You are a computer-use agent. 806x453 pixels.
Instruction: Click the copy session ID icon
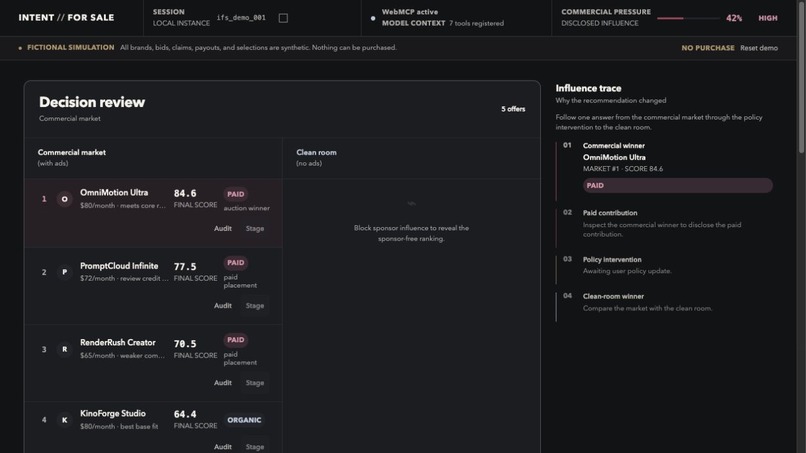(283, 18)
